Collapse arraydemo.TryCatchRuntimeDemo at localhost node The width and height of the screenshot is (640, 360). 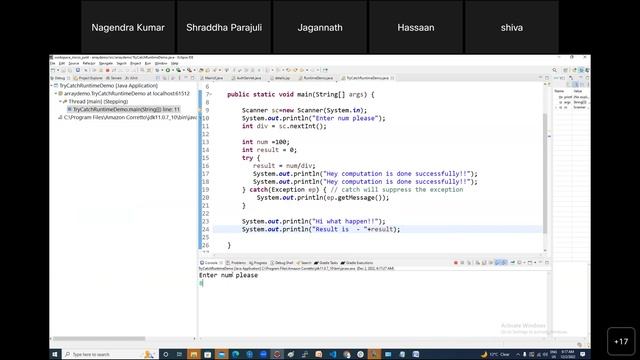tap(56, 93)
